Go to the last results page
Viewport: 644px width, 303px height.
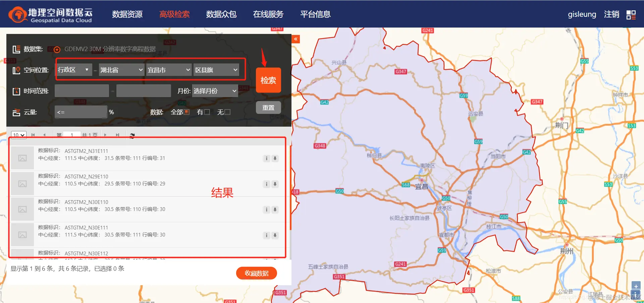[117, 135]
